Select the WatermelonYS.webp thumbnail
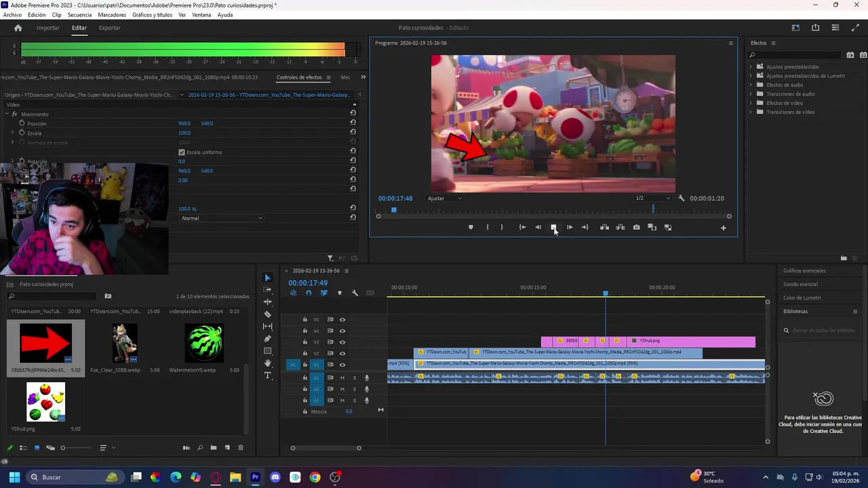 pos(204,343)
